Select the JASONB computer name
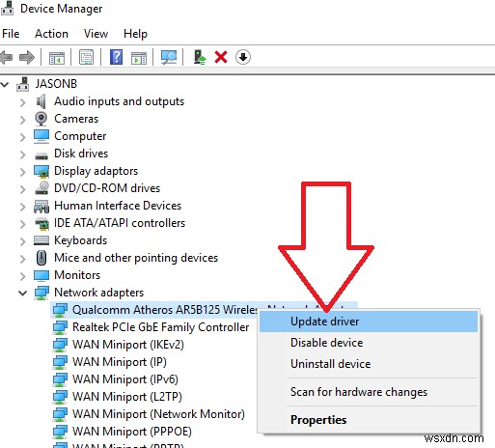495x448 pixels. [x=56, y=84]
